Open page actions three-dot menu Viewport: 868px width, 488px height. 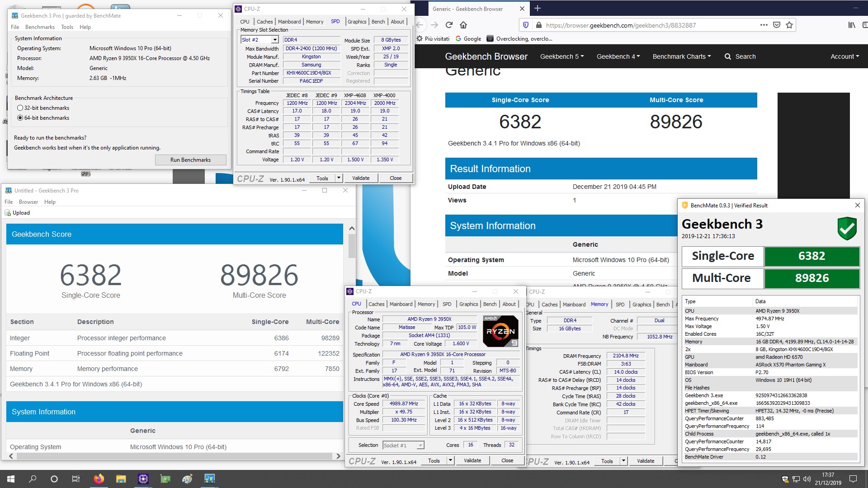[x=764, y=25]
